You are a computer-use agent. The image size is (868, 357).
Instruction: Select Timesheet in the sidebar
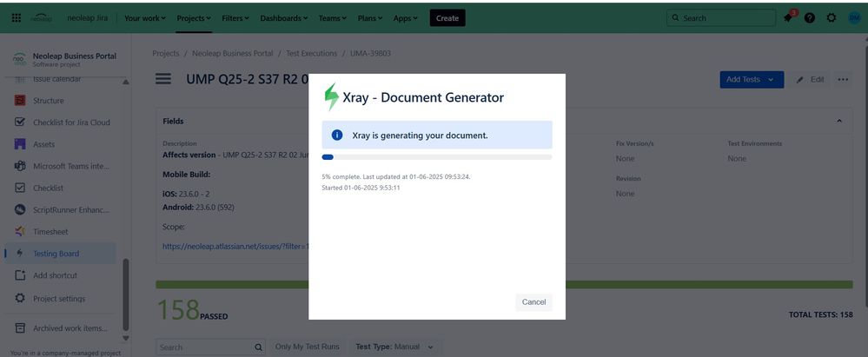coord(50,231)
